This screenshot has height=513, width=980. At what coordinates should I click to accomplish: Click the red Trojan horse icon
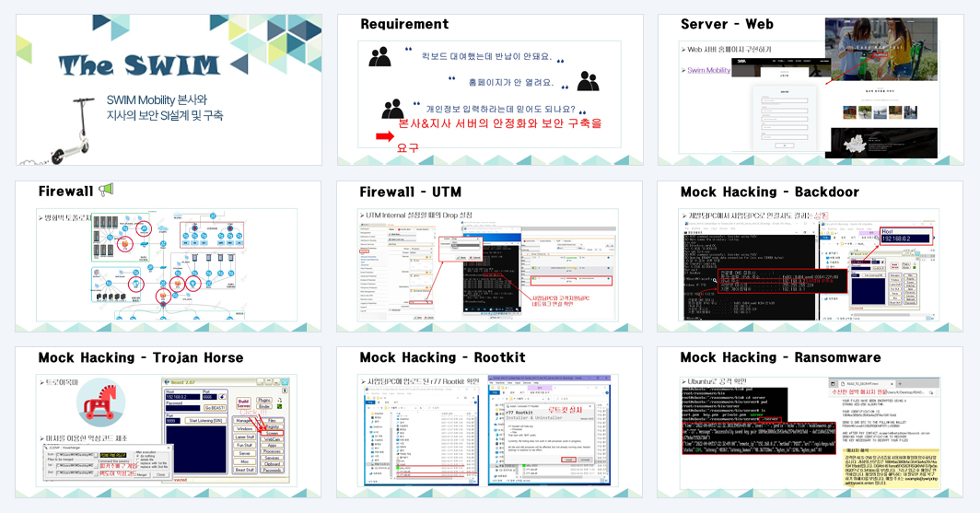[x=100, y=403]
